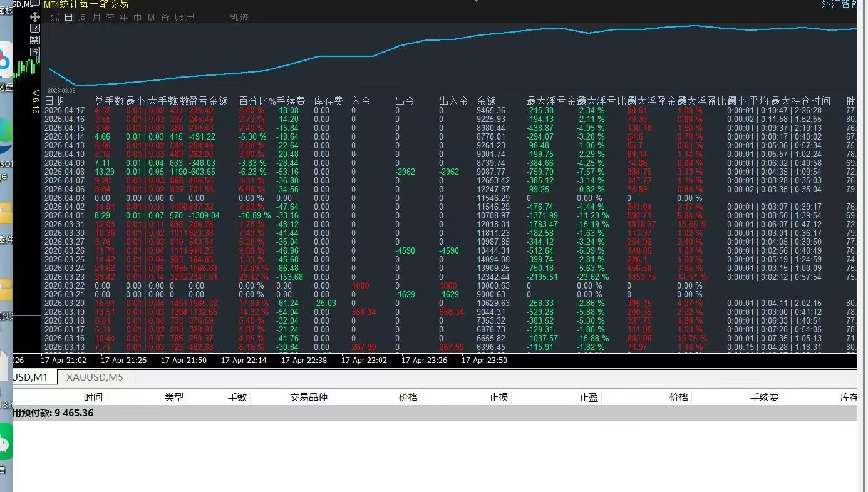Click the 类型 column header in terminal
The image size is (868, 492).
[x=174, y=397]
